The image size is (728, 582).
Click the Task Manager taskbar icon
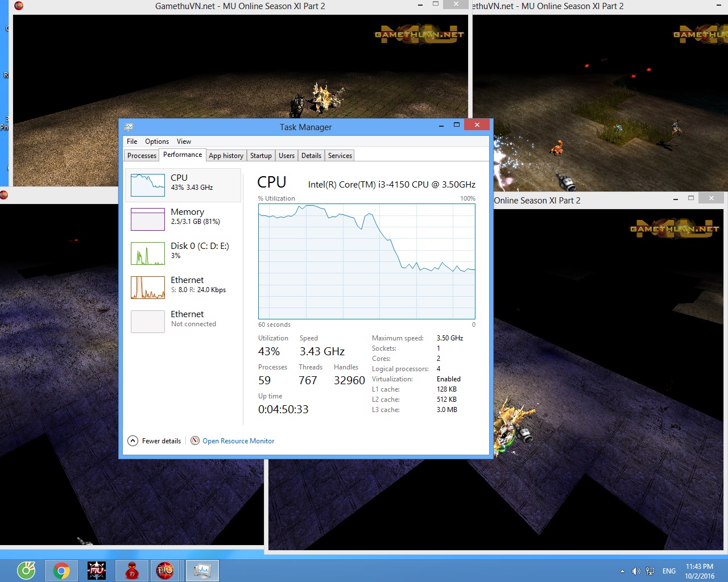coord(202,571)
